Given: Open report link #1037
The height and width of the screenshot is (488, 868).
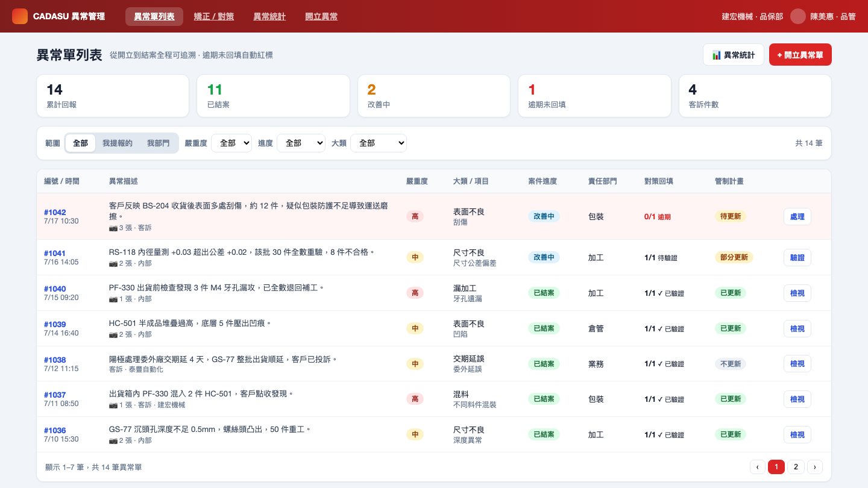Looking at the screenshot, I should pos(55,395).
